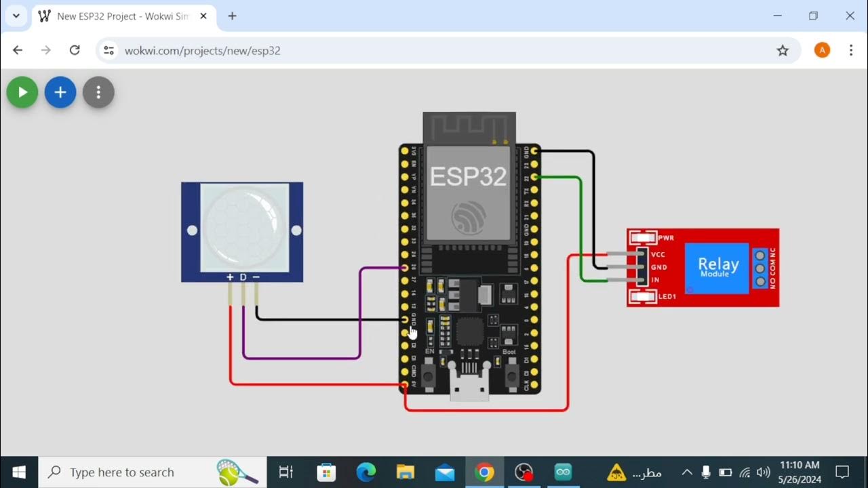Image resolution: width=868 pixels, height=488 pixels.
Task: Click the relay LED1 indicator
Action: tap(643, 296)
